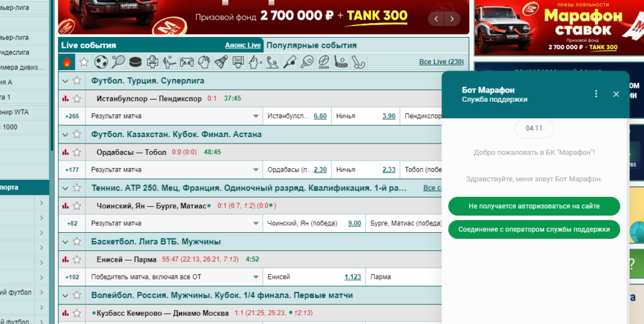Select draw odds 3.96 in Turkish match
The image size is (644, 324).
pos(389,116)
